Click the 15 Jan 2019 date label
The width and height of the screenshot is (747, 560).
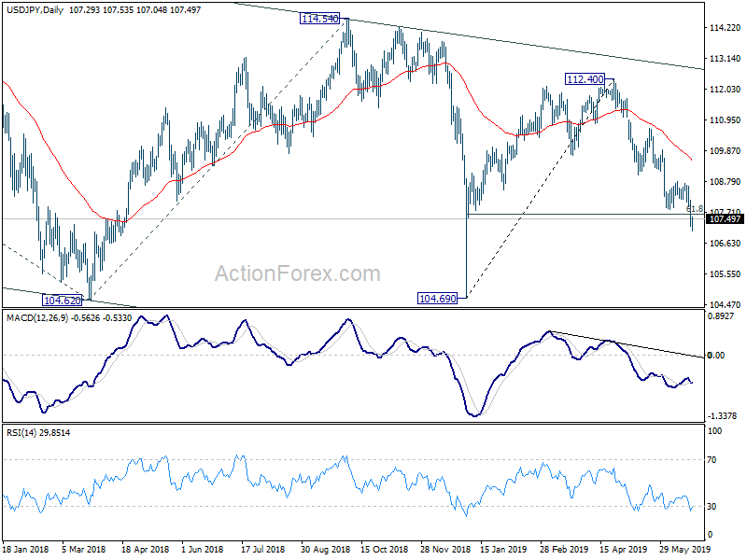click(x=504, y=550)
